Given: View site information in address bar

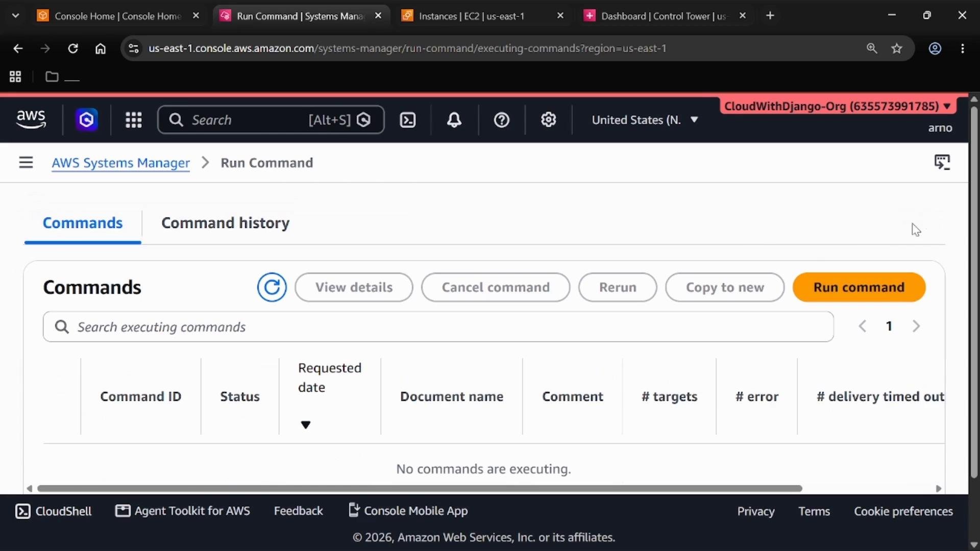Looking at the screenshot, I should [x=134, y=48].
